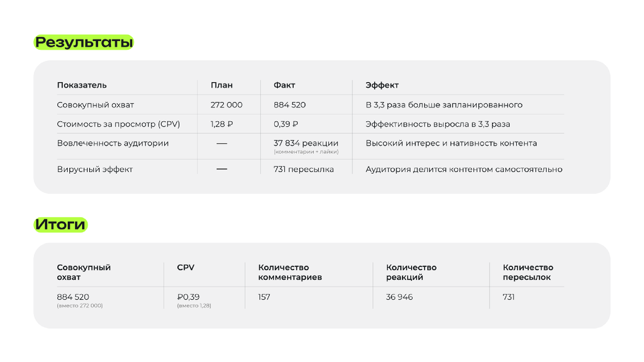Click the ₽0,39 CPV summary value
The height and width of the screenshot is (362, 644).
(x=188, y=297)
